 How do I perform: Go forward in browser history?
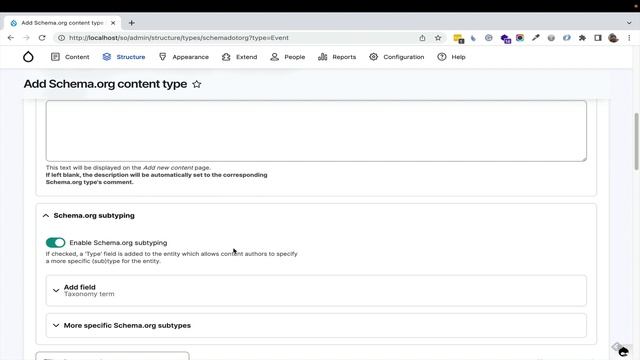[x=27, y=38]
